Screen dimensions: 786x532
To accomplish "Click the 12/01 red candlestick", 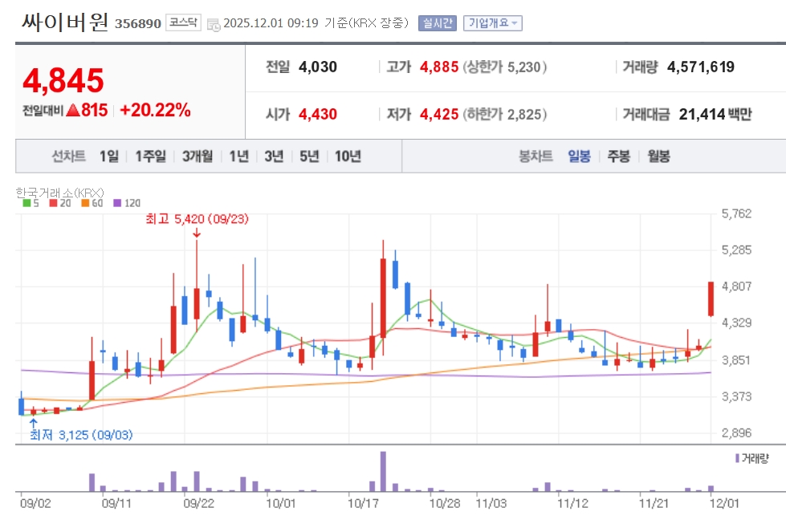I will (x=711, y=299).
